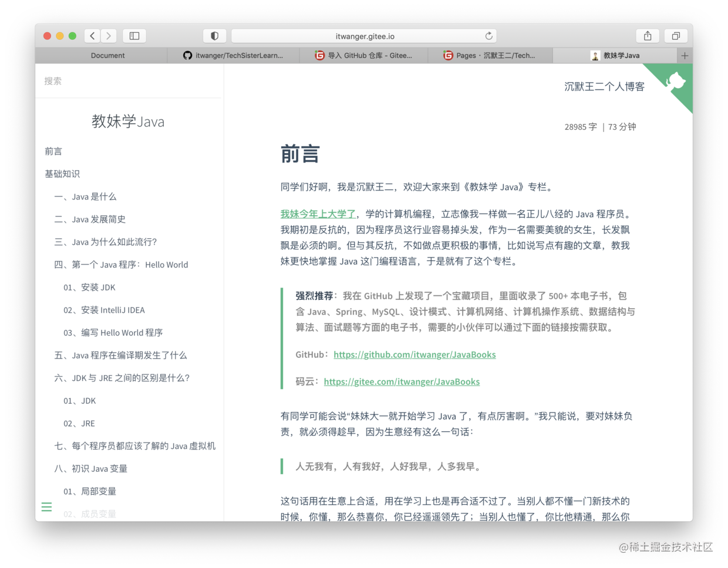The width and height of the screenshot is (728, 568).
Task: Click the Gitee logo on the 导入 GitHub 仓库 tab
Action: point(319,56)
